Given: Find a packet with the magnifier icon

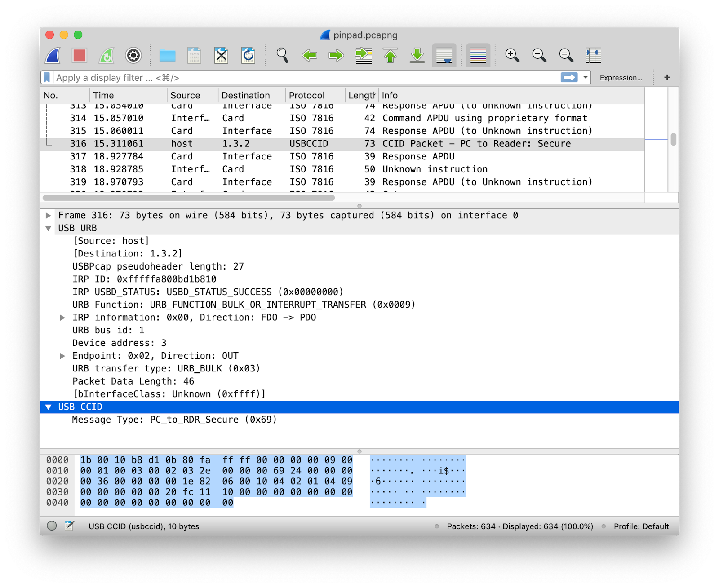Looking at the screenshot, I should click(x=282, y=56).
